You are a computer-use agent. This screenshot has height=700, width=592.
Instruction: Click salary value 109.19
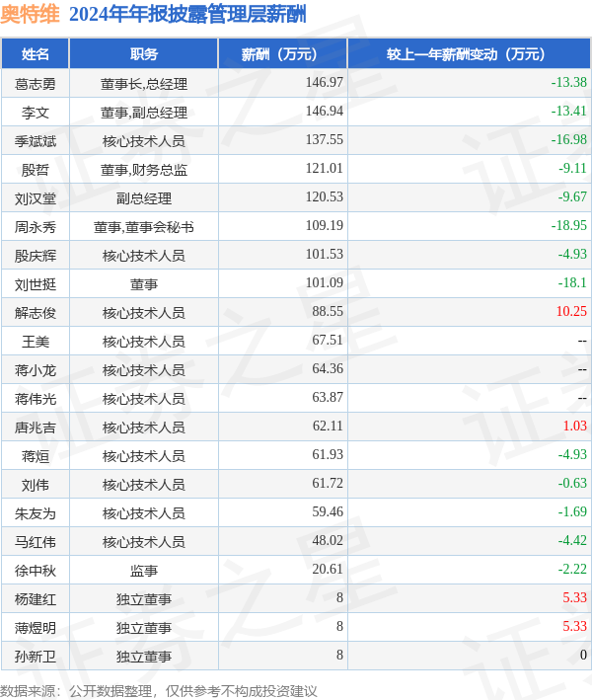(325, 225)
